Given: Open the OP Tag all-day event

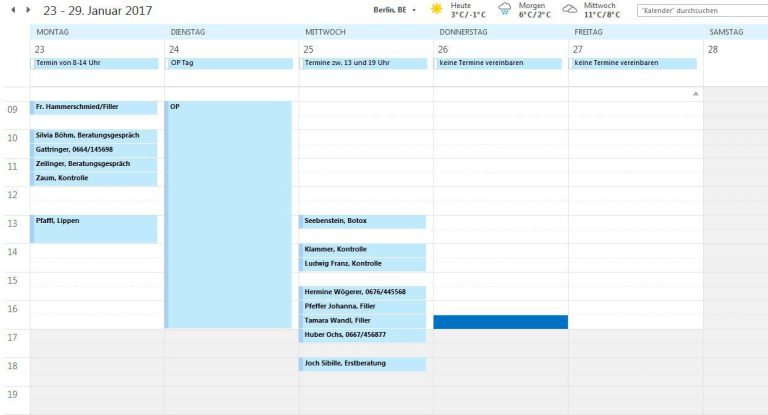Looking at the screenshot, I should pyautogui.click(x=229, y=63).
